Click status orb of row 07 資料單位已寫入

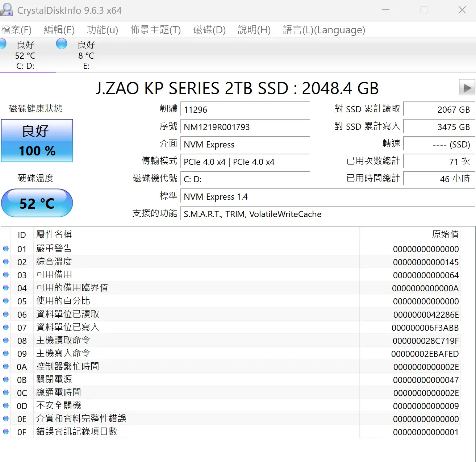tap(6, 327)
